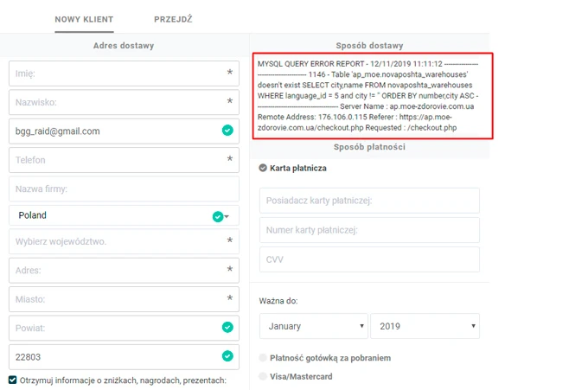Choose Płatność gotówką za pobraniem option
This screenshot has height=390, width=588.
click(x=264, y=358)
